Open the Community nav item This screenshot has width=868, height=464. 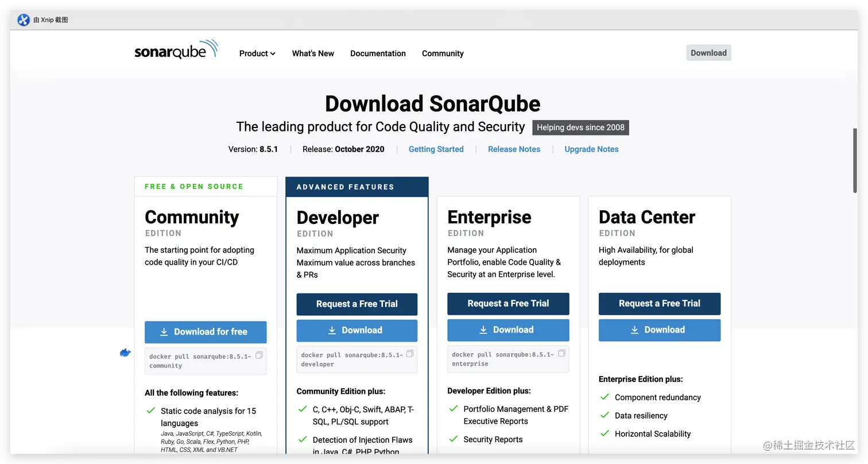point(443,53)
